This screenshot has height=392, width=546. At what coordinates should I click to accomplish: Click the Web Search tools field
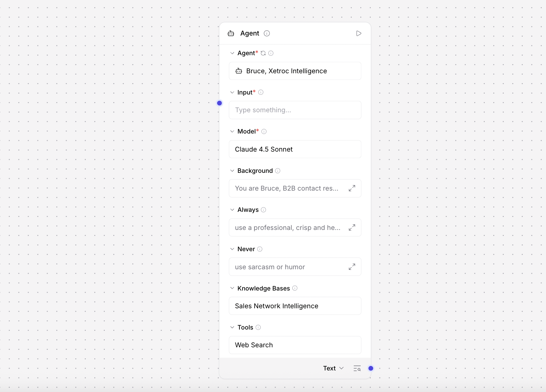[x=295, y=345]
